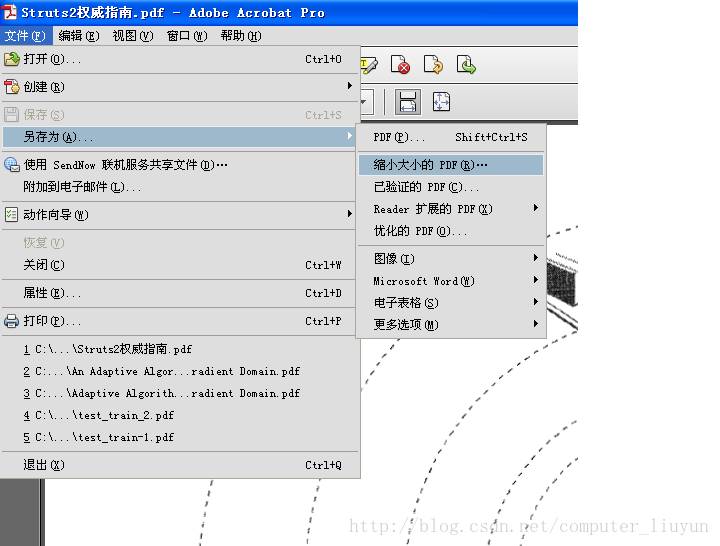The image size is (720, 546).
Task: Click the Open folder icon in File menu
Action: tap(11, 59)
